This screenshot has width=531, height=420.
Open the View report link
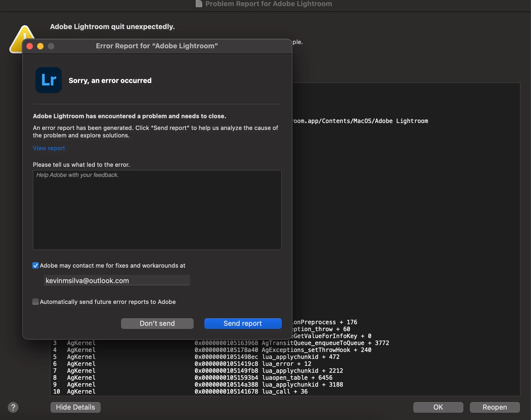click(49, 148)
